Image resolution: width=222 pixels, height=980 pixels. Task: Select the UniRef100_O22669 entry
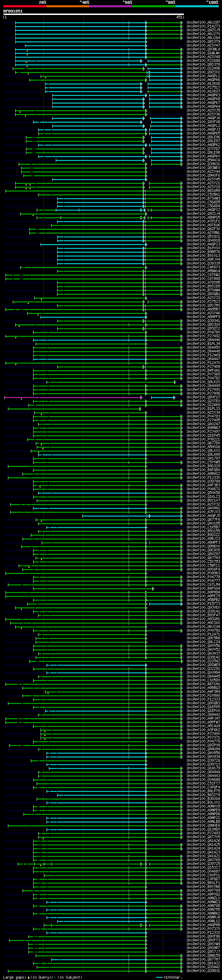tap(203, 405)
